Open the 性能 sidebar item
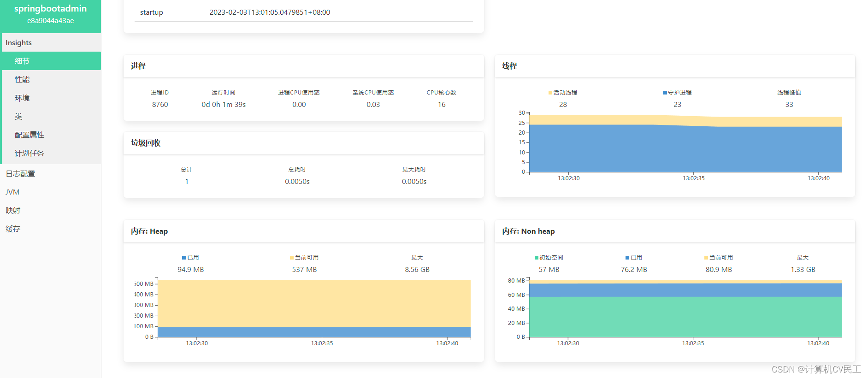Viewport: 868px width, 378px height. tap(51, 79)
